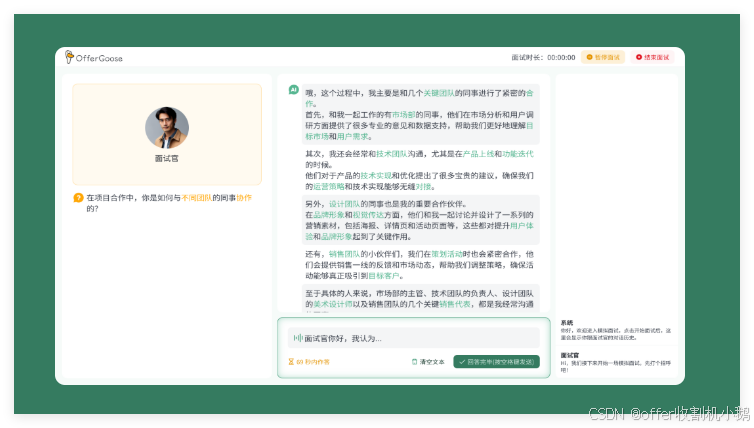The image size is (754, 428).
Task: Click the AI paragraph starting with 嗯，这个过程中
Action: tap(420, 114)
